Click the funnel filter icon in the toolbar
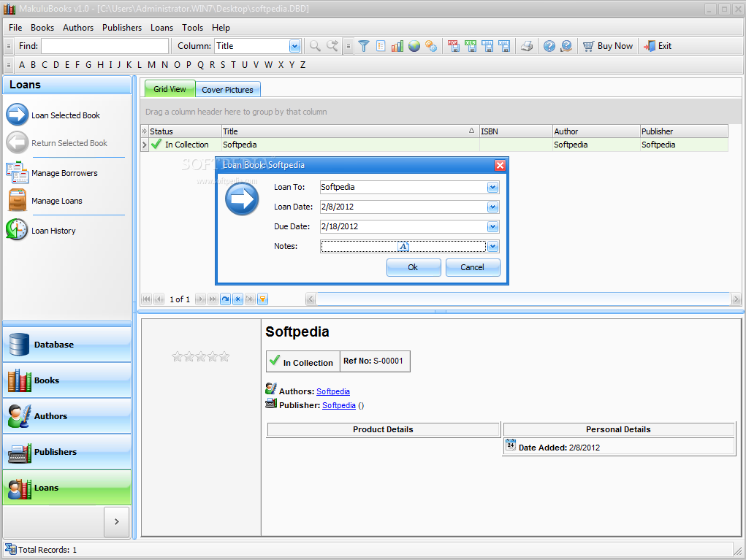 [363, 46]
